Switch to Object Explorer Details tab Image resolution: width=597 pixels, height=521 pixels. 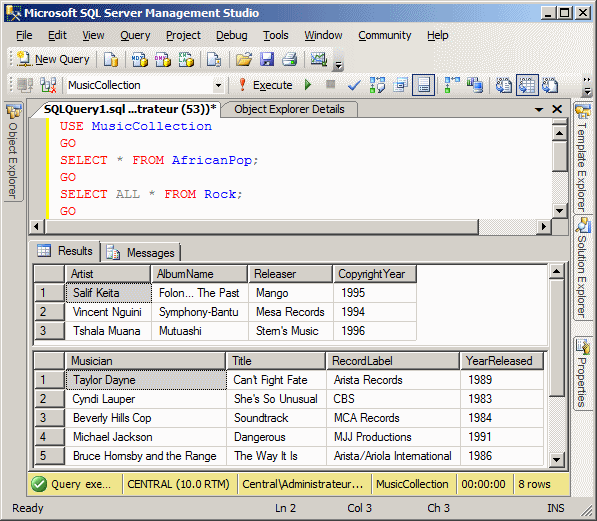click(289, 109)
